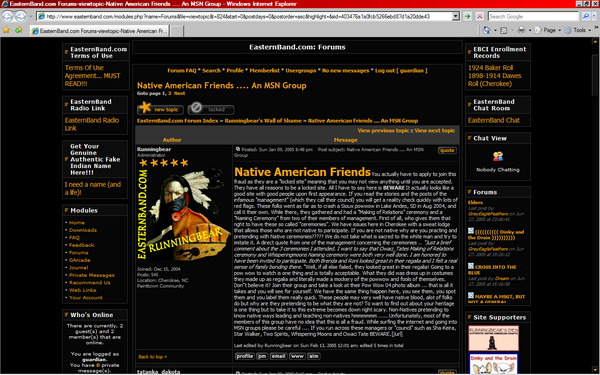This screenshot has height=375, width=600.
Task: Open Favorites Center via the yellow star icon
Action: pyautogui.click(x=6, y=30)
